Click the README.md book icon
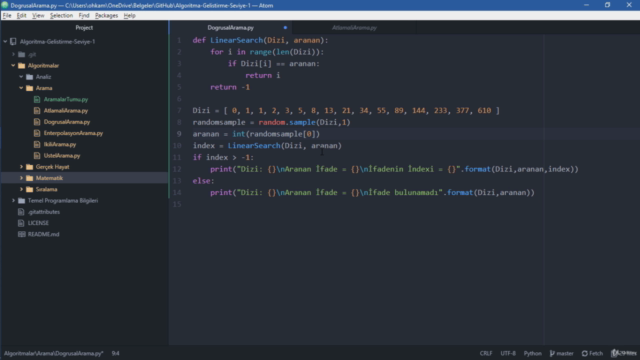Viewport: 640px width, 360px height. pyautogui.click(x=21, y=234)
